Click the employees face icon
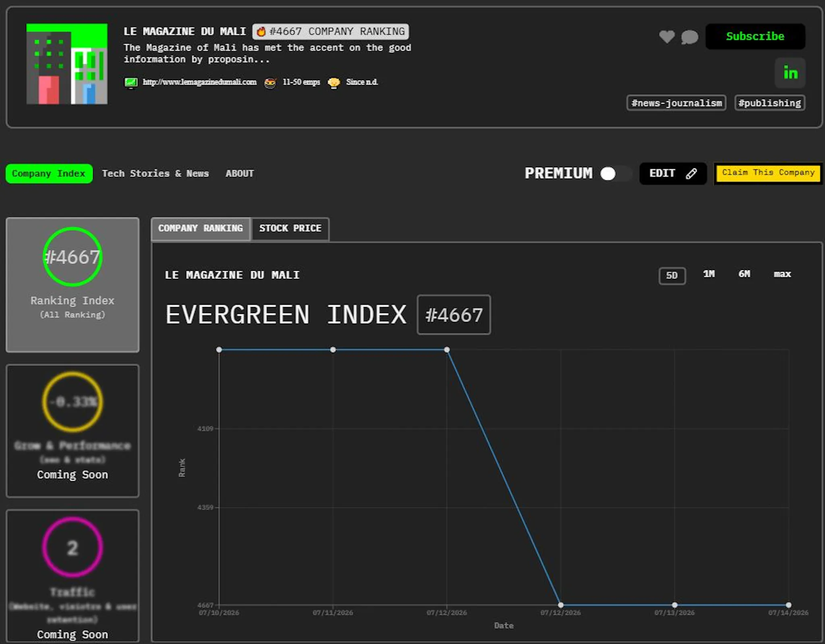This screenshot has height=644, width=825. point(270,83)
